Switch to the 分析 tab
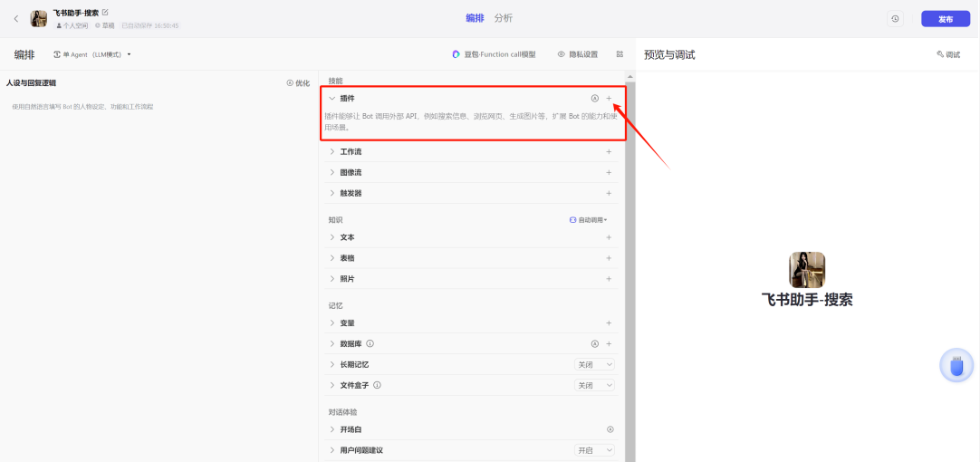The height and width of the screenshot is (462, 980). pos(503,18)
